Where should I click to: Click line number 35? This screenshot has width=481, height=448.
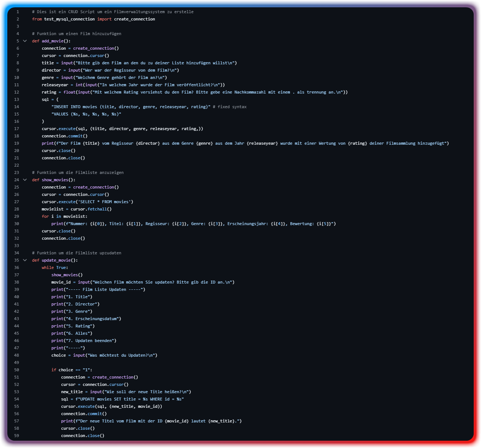16,260
